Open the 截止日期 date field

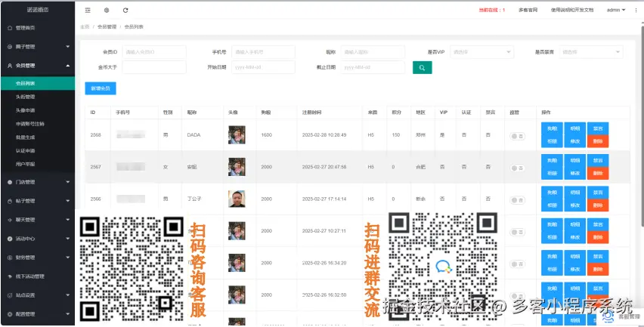coord(373,67)
